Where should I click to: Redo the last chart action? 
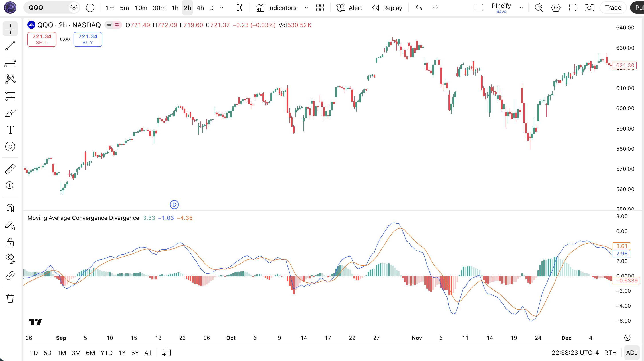tap(436, 8)
